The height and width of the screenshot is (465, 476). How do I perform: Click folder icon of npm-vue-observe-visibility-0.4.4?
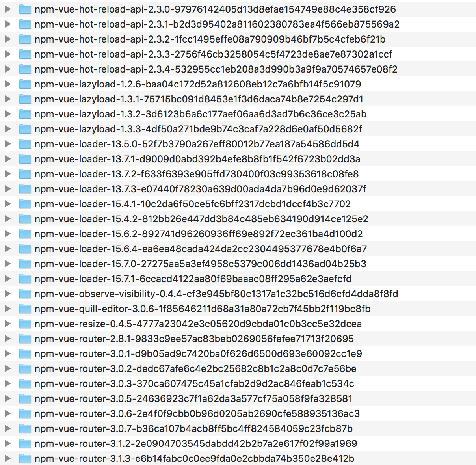point(25,294)
